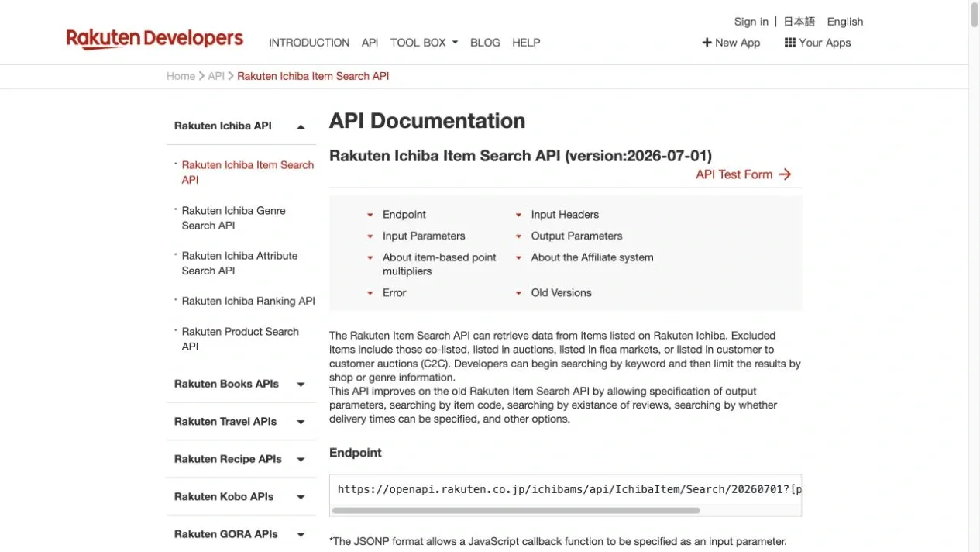This screenshot has width=980, height=552.
Task: Click the Rakuten Developers logo
Action: [155, 39]
